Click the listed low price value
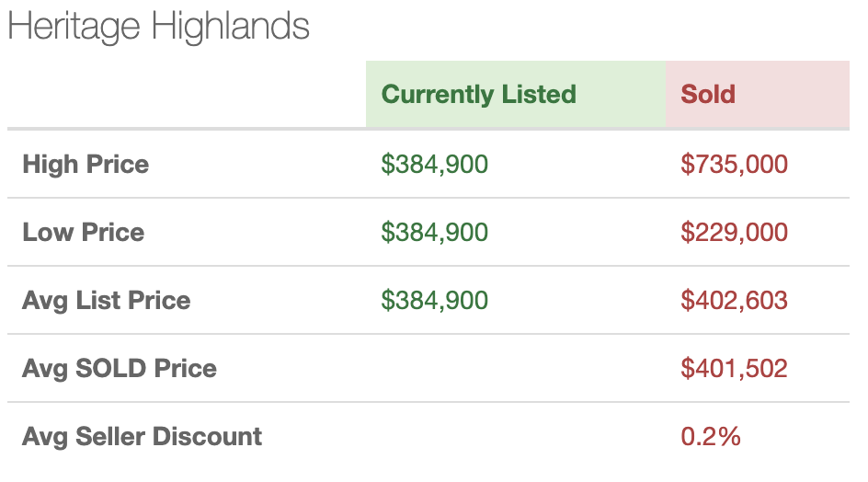 click(435, 232)
